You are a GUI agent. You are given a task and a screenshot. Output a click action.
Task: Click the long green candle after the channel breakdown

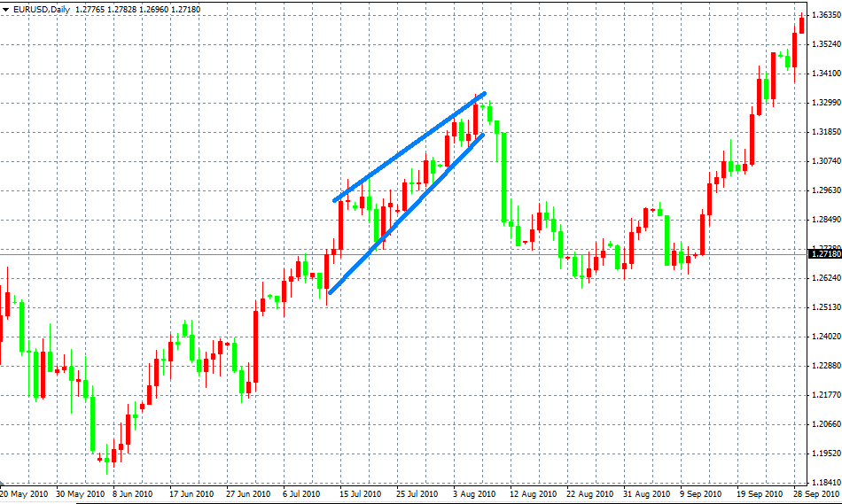pyautogui.click(x=503, y=177)
